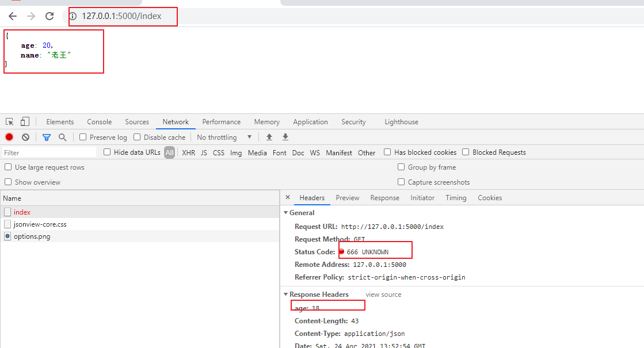Filter requests by JS type

[x=204, y=152]
